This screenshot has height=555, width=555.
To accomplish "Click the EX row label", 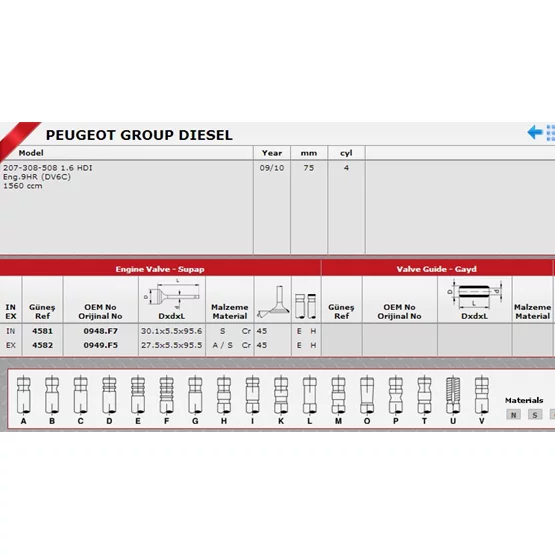I will coord(11,345).
